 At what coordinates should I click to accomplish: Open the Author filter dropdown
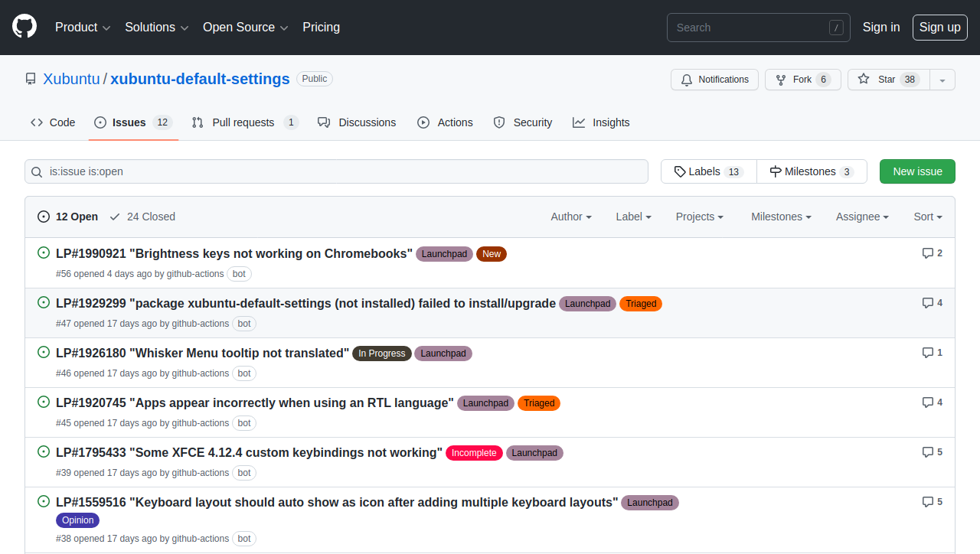pos(570,217)
